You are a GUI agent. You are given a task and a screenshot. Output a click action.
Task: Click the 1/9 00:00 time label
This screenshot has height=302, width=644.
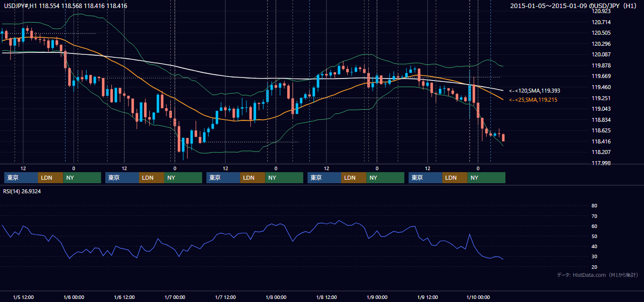coord(377,297)
